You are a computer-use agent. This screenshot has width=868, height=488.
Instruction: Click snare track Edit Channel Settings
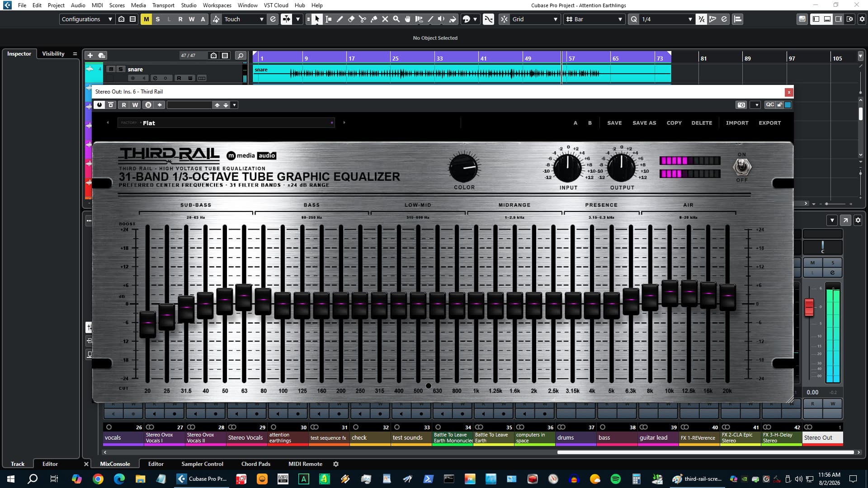[155, 78]
